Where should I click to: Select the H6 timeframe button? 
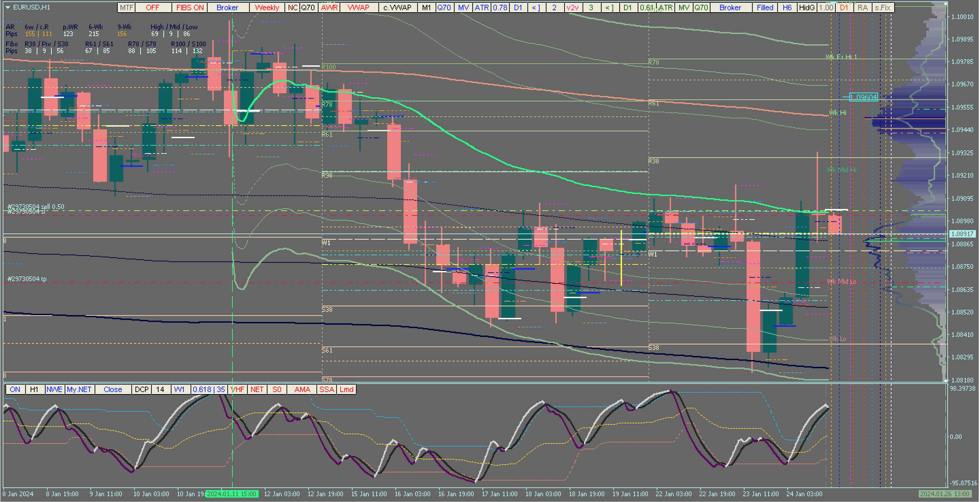787,7
